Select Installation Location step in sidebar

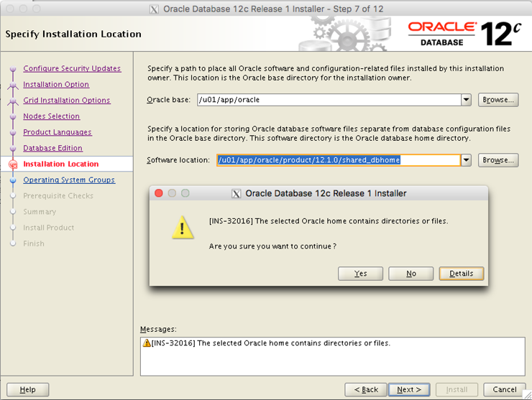click(x=60, y=164)
